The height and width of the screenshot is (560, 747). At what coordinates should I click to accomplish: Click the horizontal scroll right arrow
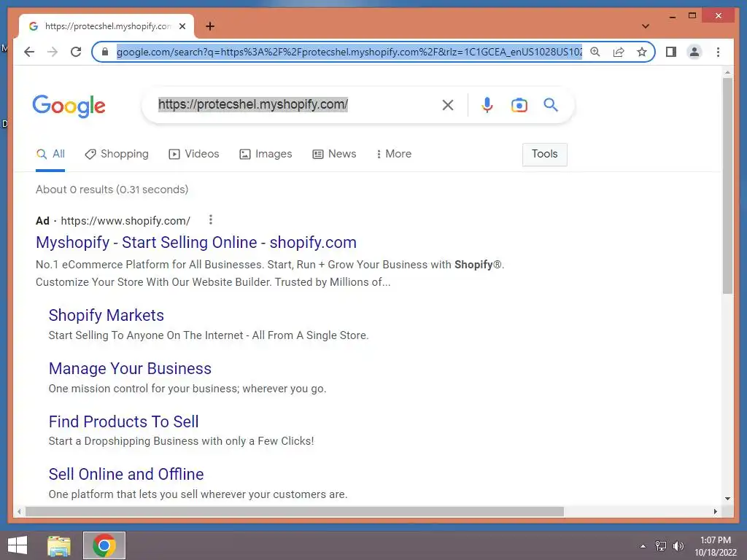(x=716, y=511)
